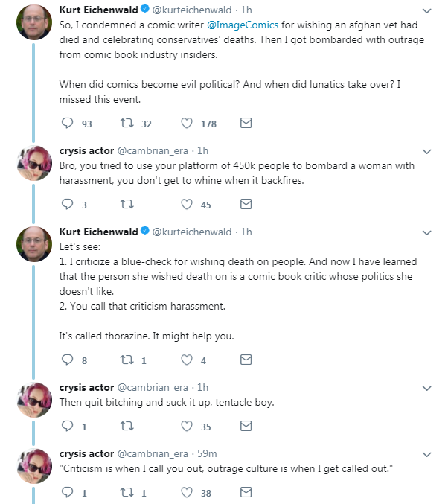Like the tweet showing 178 likes

click(187, 123)
